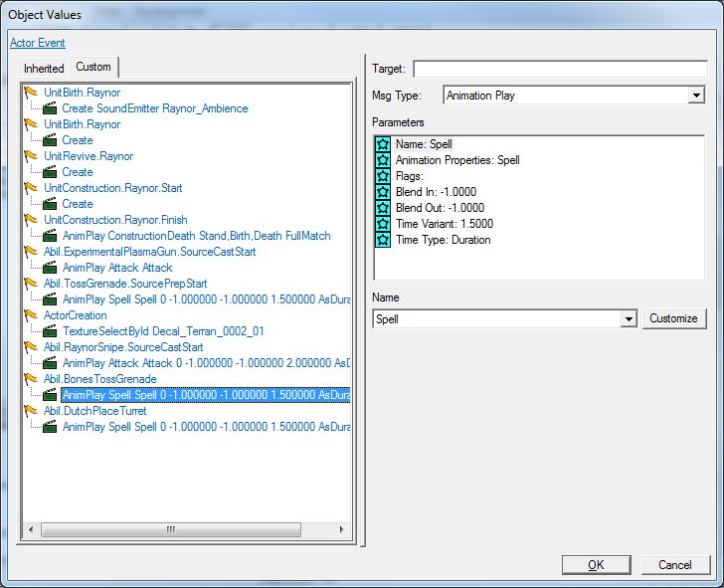Switch to the Inherited tab
Viewport: 724px width, 588px height.
click(44, 69)
